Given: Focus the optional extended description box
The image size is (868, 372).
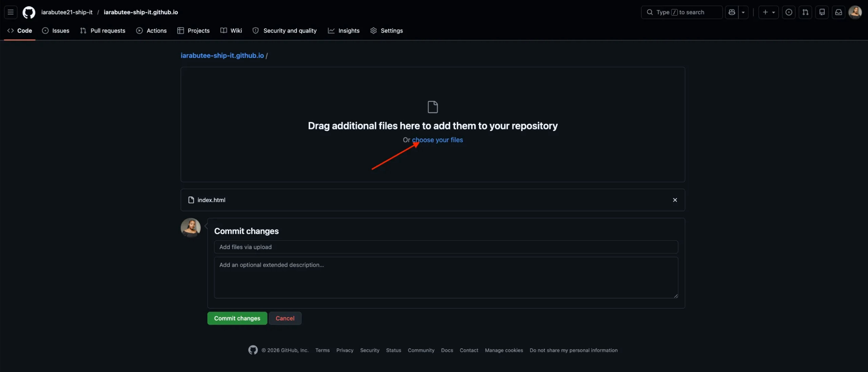Looking at the screenshot, I should pos(446,278).
